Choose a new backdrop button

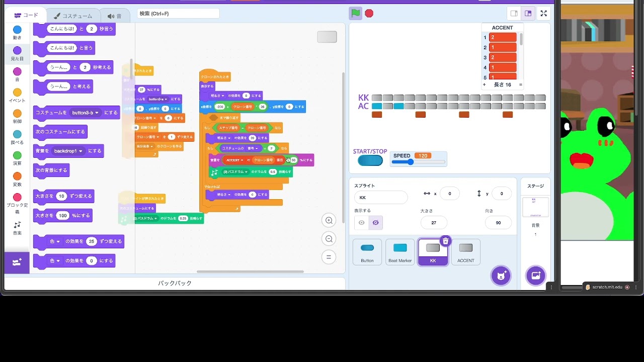click(535, 276)
